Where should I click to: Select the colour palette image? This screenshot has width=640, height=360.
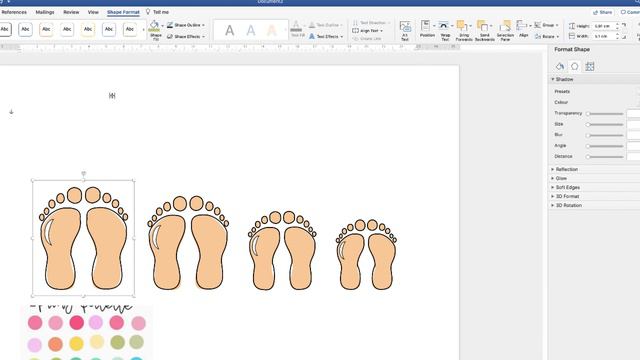point(87,332)
